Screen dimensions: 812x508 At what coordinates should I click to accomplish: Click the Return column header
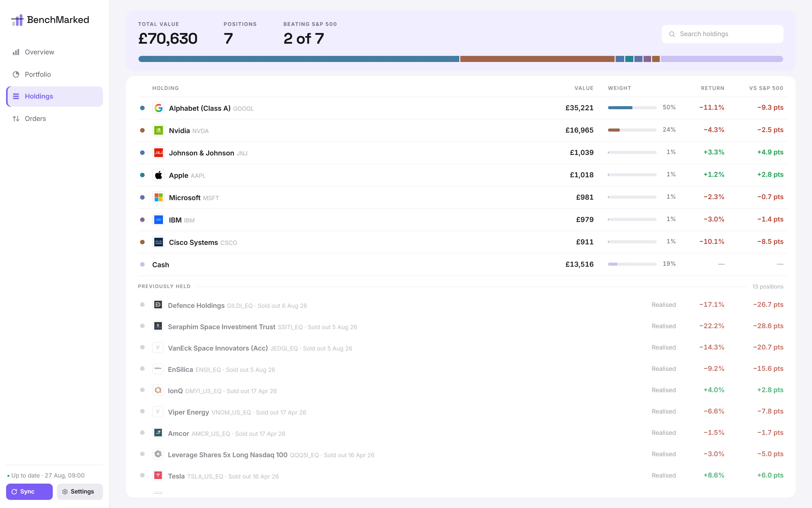(713, 88)
